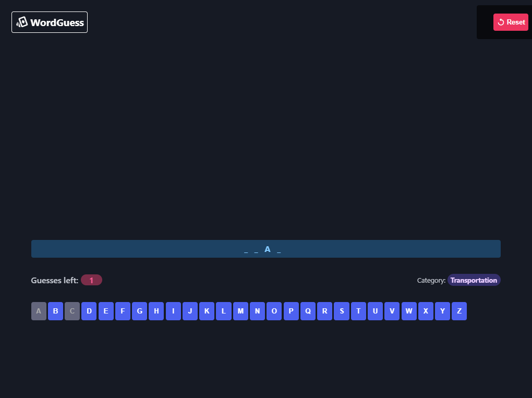The image size is (532, 398).
Task: Click the revealed letter A in the word
Action: pyautogui.click(x=268, y=249)
